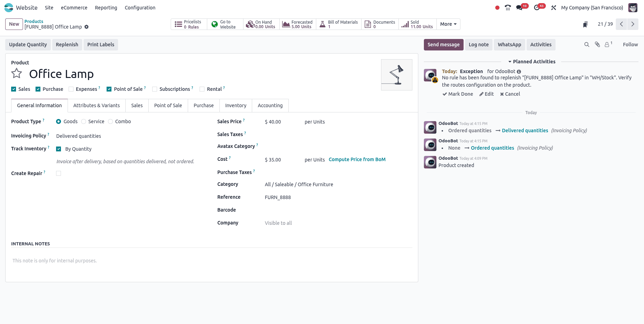The width and height of the screenshot is (644, 324).
Task: Click Send message button
Action: click(443, 45)
